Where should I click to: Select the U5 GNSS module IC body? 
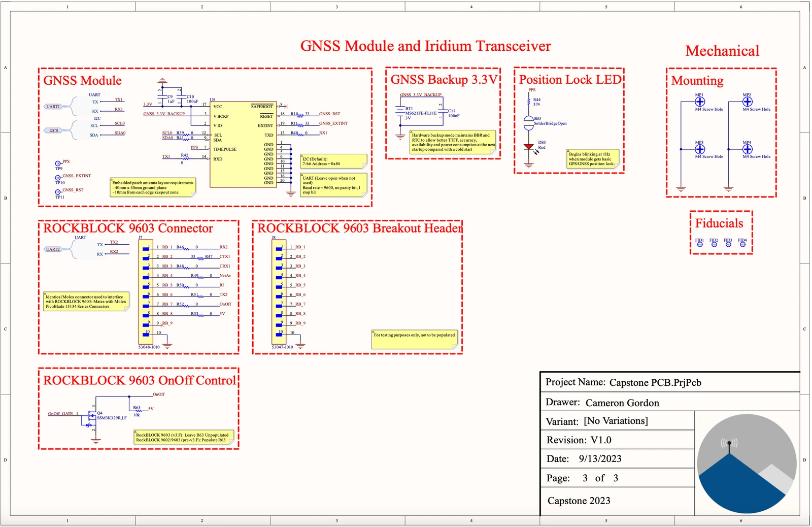(x=243, y=144)
